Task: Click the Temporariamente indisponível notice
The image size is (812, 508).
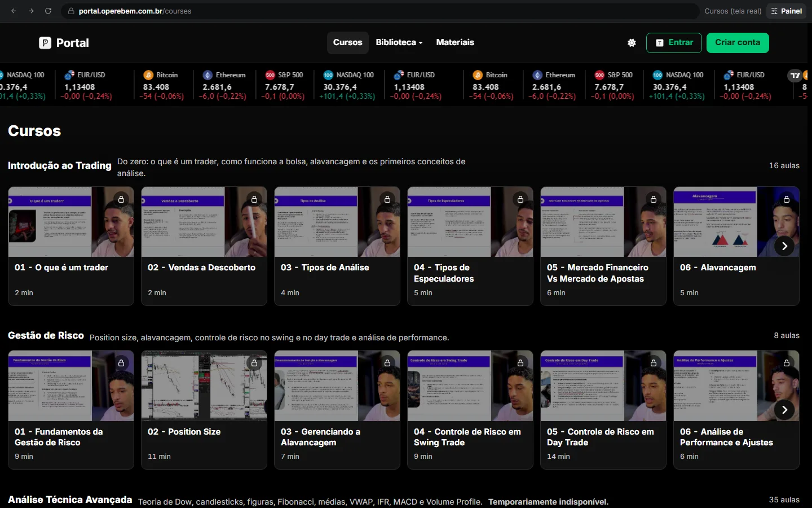Action: 548,502
